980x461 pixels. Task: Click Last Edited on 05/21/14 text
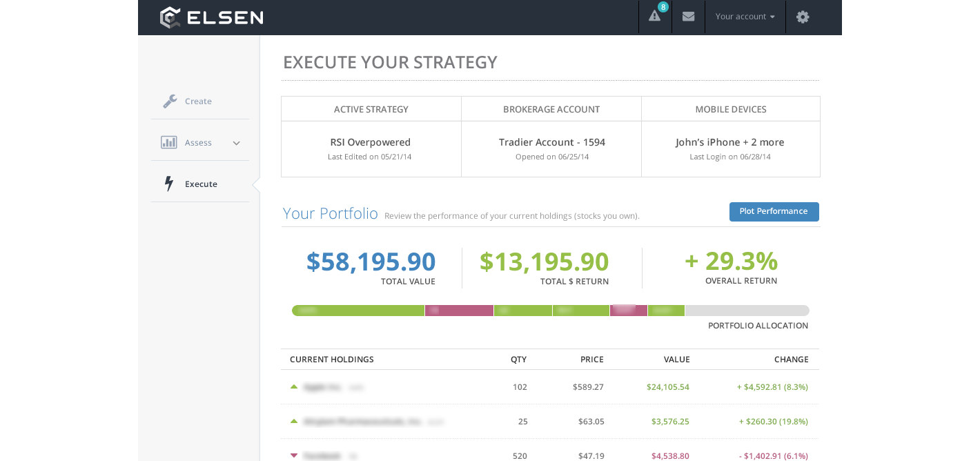click(369, 157)
